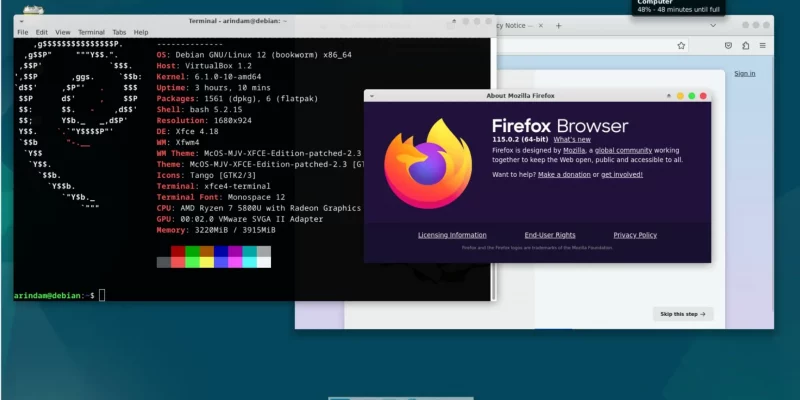
Task: Open the Help menu in Terminal
Action: coord(141,32)
